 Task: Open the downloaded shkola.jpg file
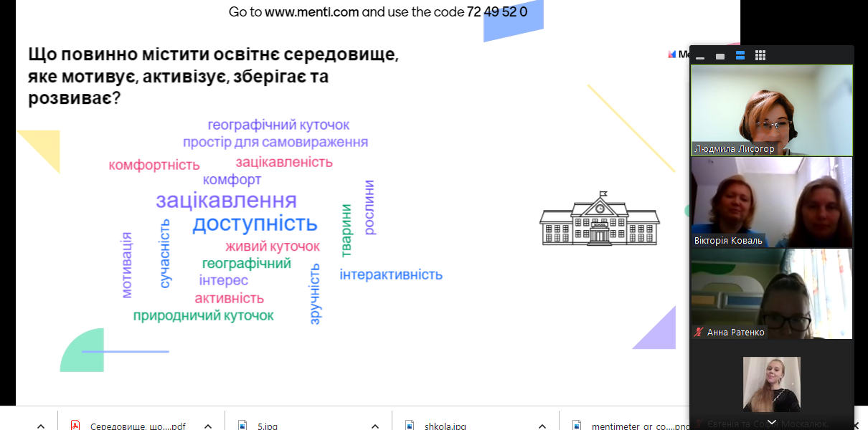[445, 426]
